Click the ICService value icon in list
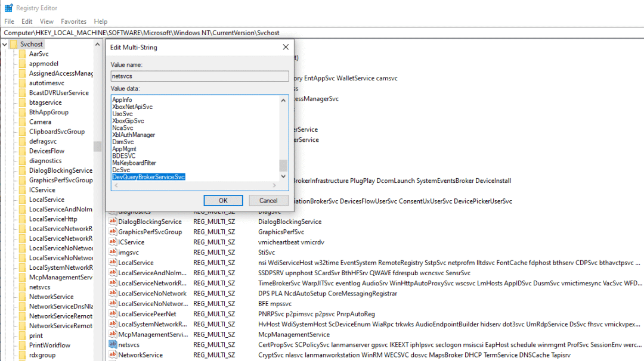 (113, 242)
